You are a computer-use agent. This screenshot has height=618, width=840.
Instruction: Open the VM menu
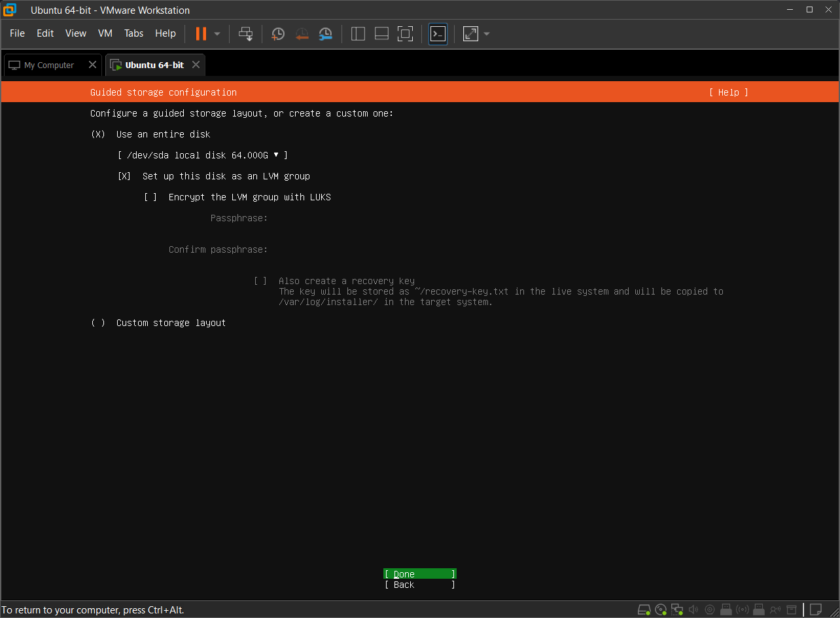click(x=105, y=33)
